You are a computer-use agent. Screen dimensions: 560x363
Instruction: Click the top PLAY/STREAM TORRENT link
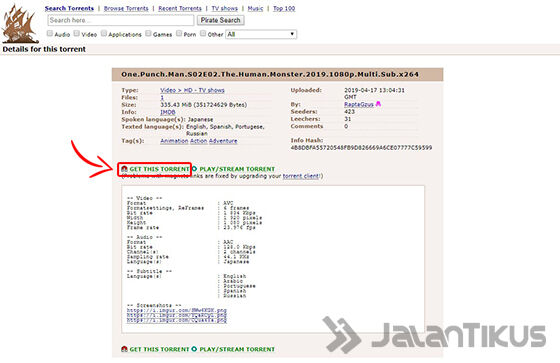(x=237, y=169)
